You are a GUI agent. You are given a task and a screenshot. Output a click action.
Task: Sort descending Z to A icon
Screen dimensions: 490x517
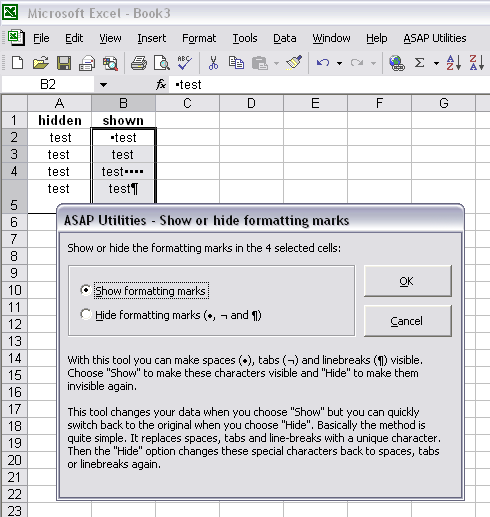tap(477, 62)
